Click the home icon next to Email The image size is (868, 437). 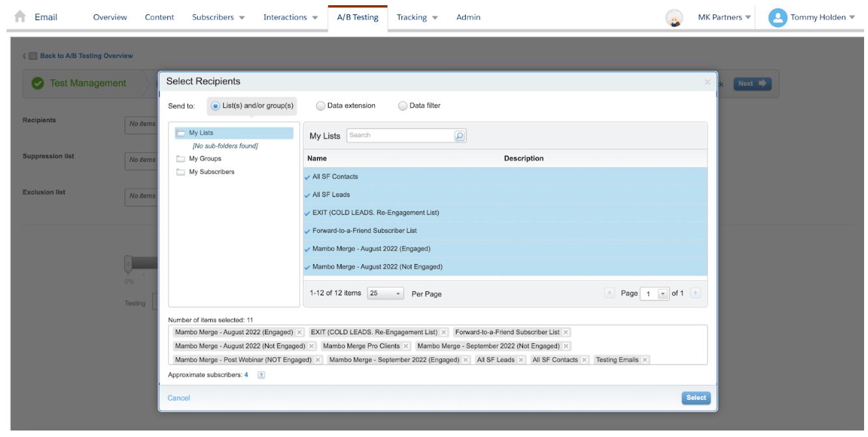pos(19,17)
